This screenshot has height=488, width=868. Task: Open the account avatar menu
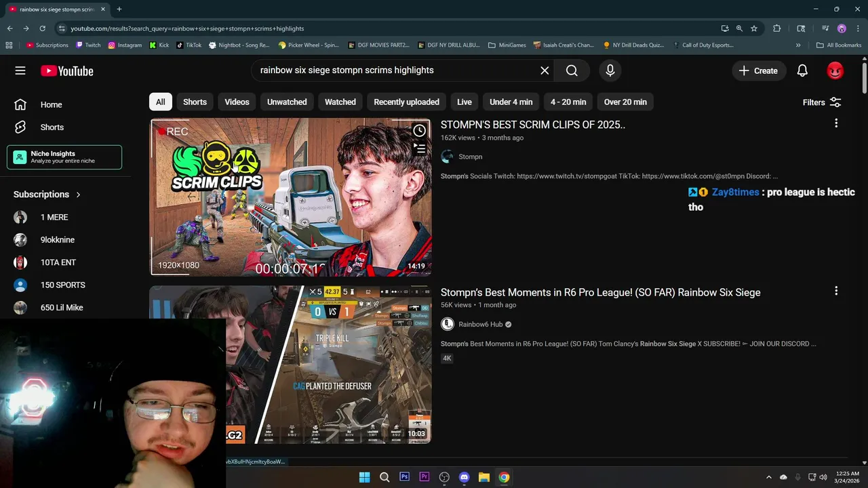pyautogui.click(x=835, y=70)
